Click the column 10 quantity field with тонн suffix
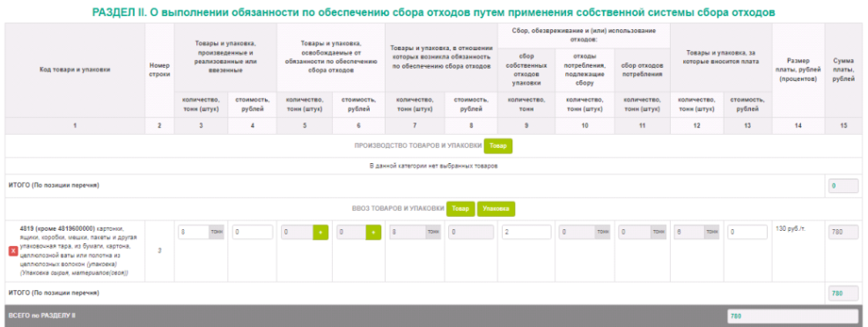Screen dimensions: 868x327 585,232
